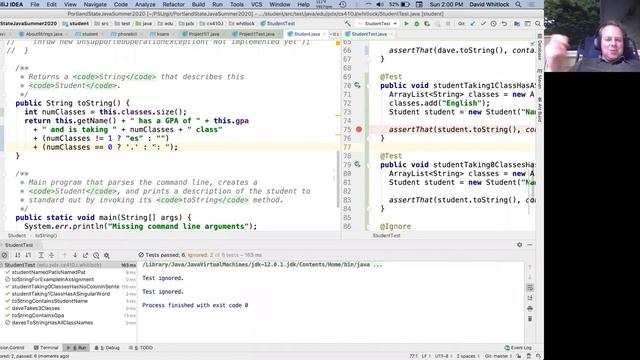640x360 pixels.
Task: Open the VCS menu
Action: (x=256, y=4)
